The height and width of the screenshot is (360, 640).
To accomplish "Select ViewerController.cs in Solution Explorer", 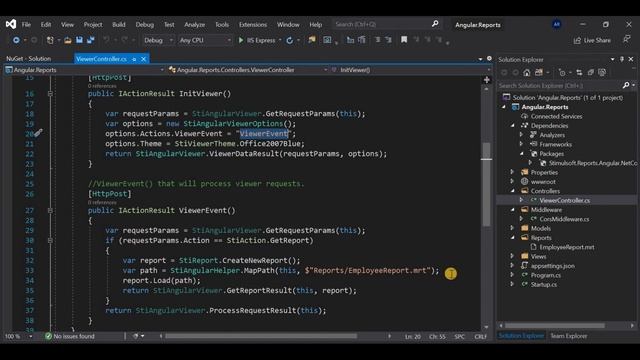I will 564,200.
